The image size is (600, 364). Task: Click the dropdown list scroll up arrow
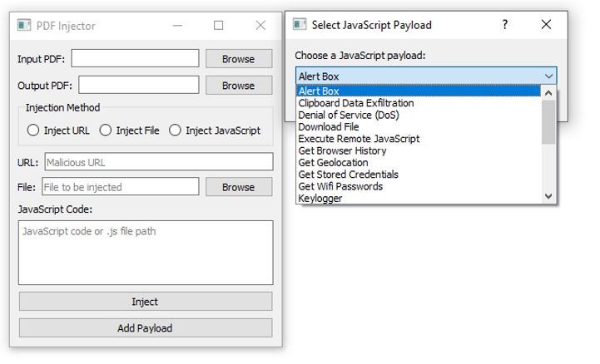[548, 93]
